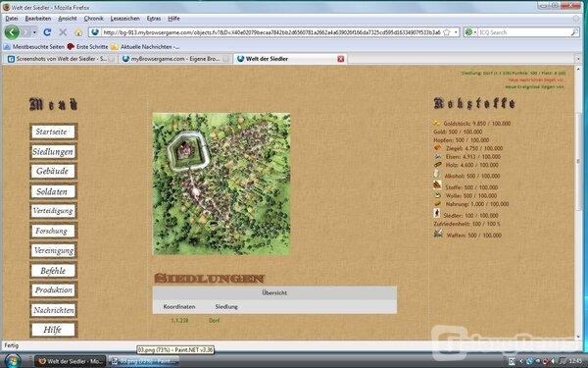
Task: Click Hopfen: 500 / 100.000 text
Action: (x=462, y=140)
